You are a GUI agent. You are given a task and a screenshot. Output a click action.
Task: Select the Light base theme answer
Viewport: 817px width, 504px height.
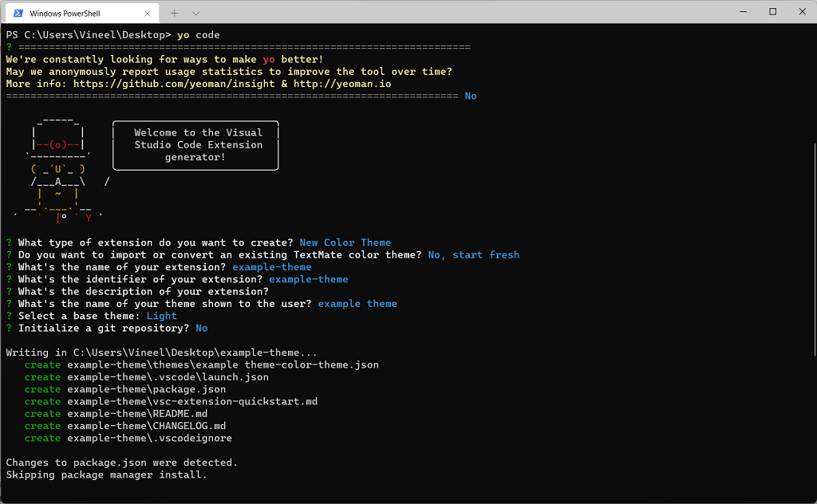pos(161,316)
